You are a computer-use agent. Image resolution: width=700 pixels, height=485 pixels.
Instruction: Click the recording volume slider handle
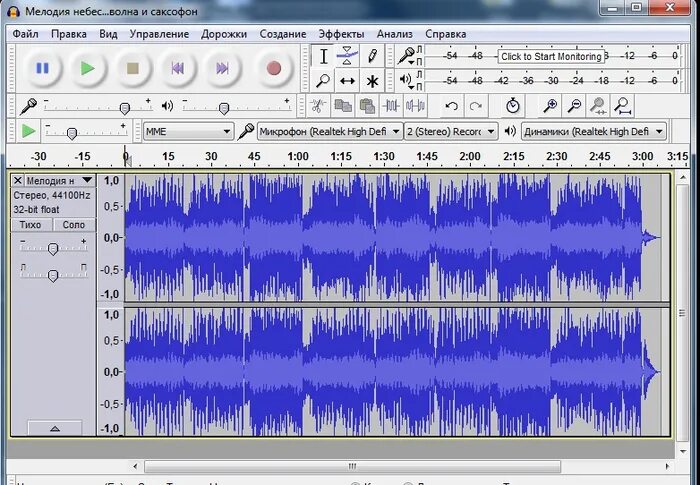[x=125, y=108]
